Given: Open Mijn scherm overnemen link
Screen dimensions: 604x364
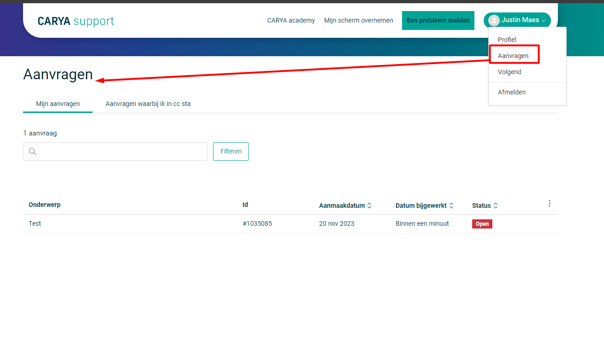Looking at the screenshot, I should (x=359, y=20).
